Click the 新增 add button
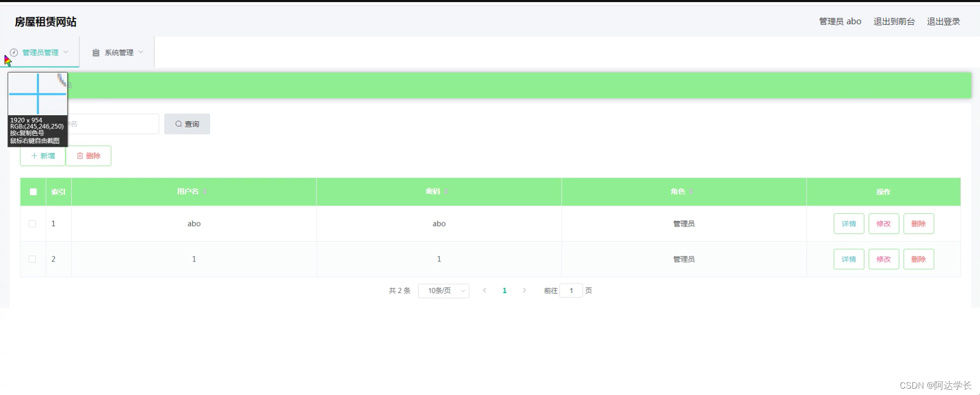 click(x=43, y=156)
